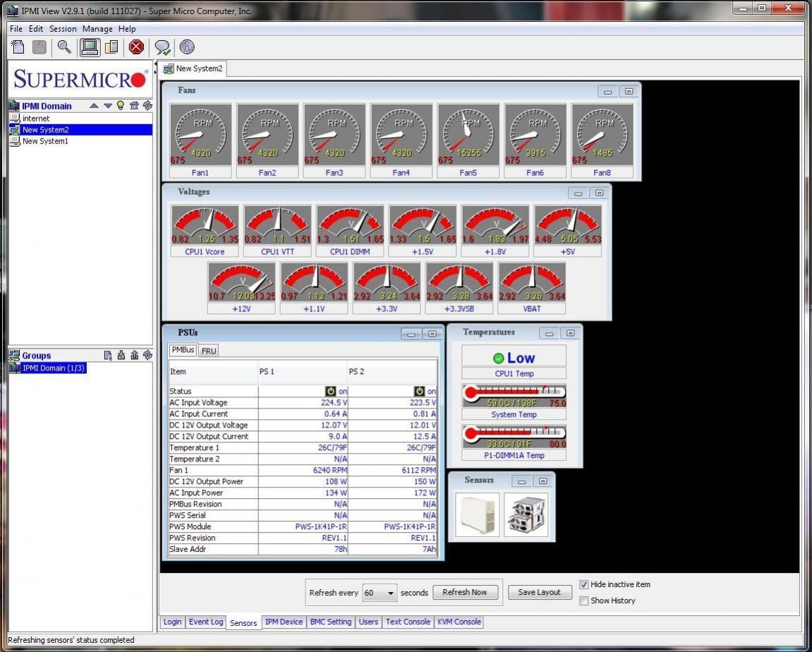This screenshot has height=652, width=812.
Task: Click the two-documents toolbar icon
Action: point(112,47)
